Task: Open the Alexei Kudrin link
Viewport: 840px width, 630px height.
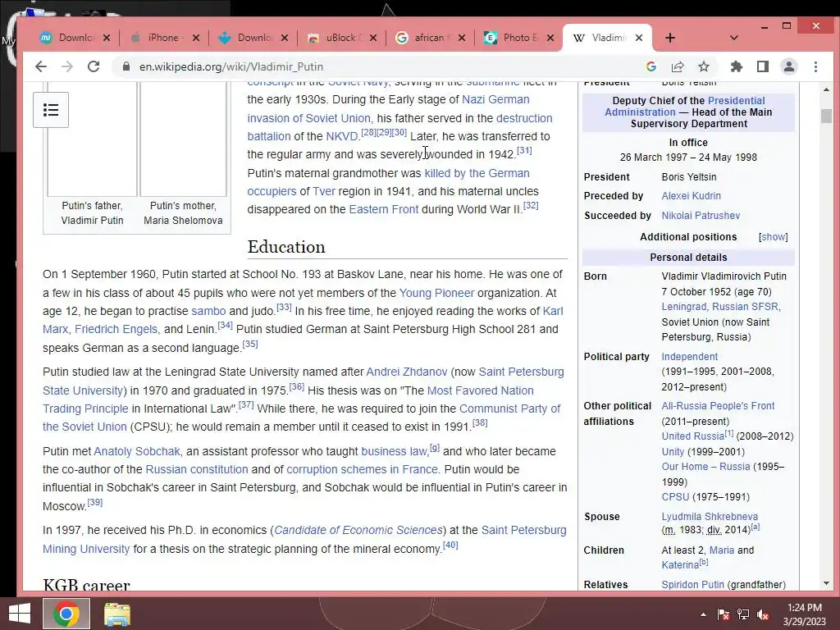Action: [691, 196]
